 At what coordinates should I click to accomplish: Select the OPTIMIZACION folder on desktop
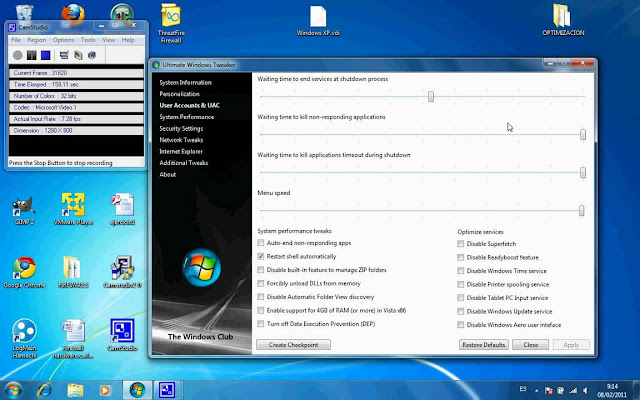coord(563,20)
